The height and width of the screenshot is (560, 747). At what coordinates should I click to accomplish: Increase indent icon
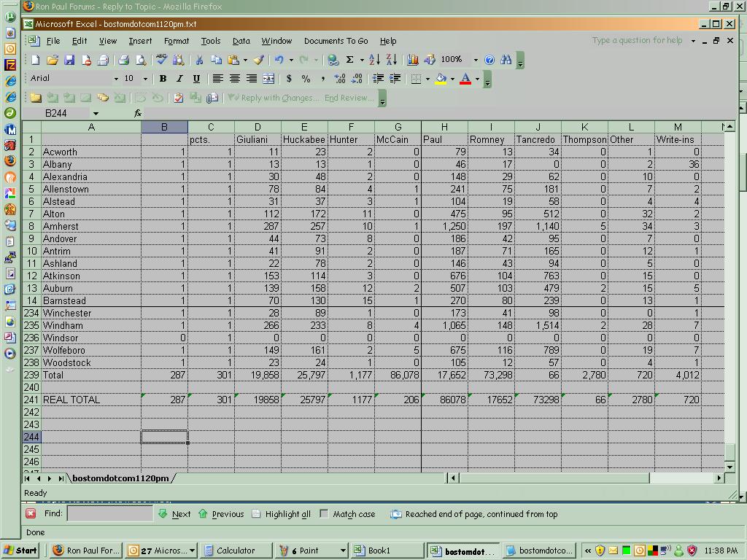click(395, 79)
